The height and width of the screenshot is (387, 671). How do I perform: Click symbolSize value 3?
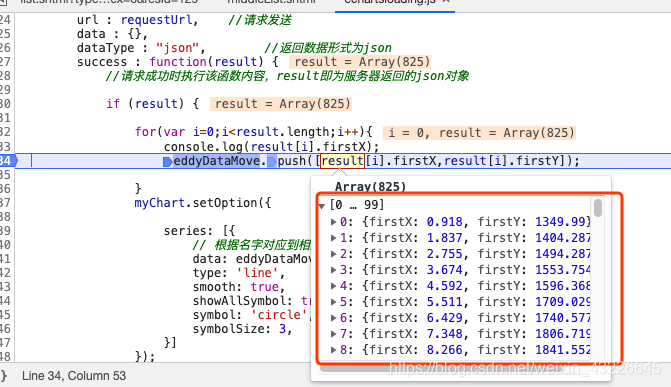point(282,329)
